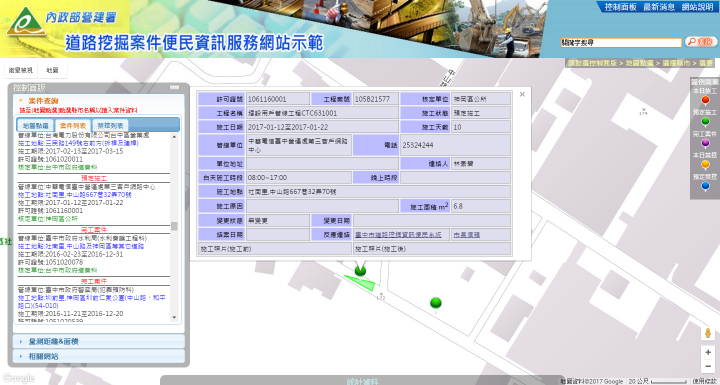
Task: Click the purple 完工案件 legend pin
Action: (705, 143)
